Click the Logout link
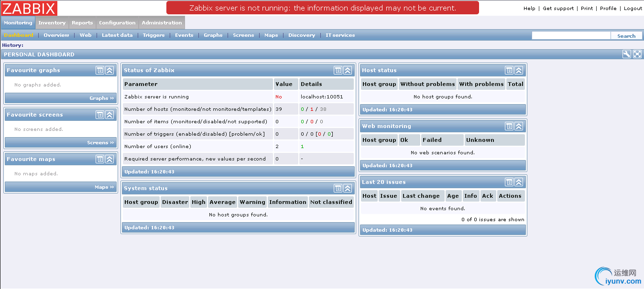 click(633, 9)
